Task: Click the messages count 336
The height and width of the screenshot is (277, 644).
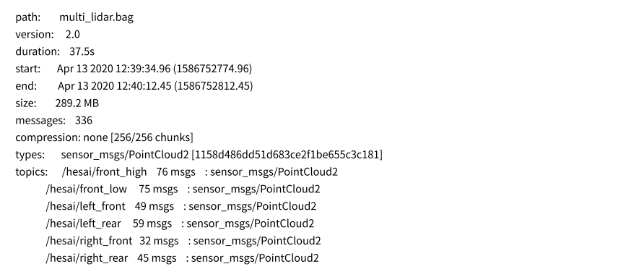Action: 84,121
